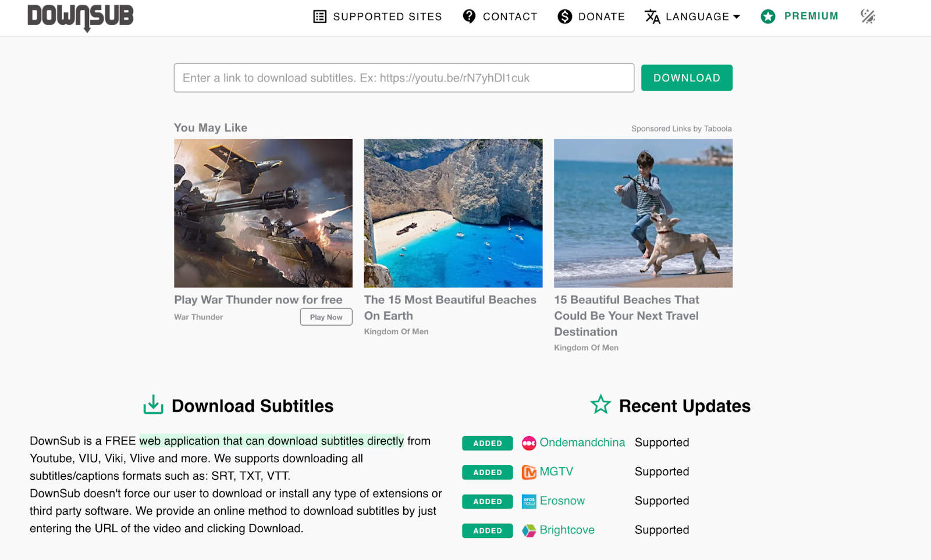The image size is (931, 560).
Task: Open the boy and dog thumbnail
Action: point(643,213)
